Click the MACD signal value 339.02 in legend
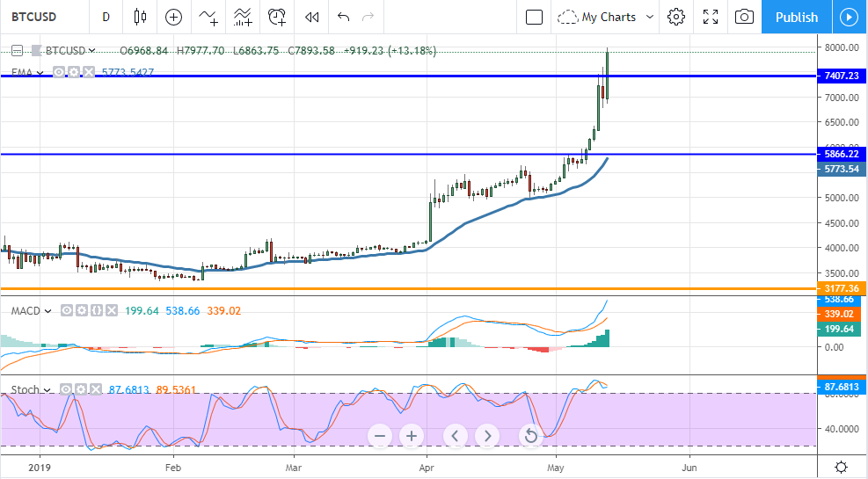Image resolution: width=868 pixels, height=479 pixels. (x=223, y=311)
